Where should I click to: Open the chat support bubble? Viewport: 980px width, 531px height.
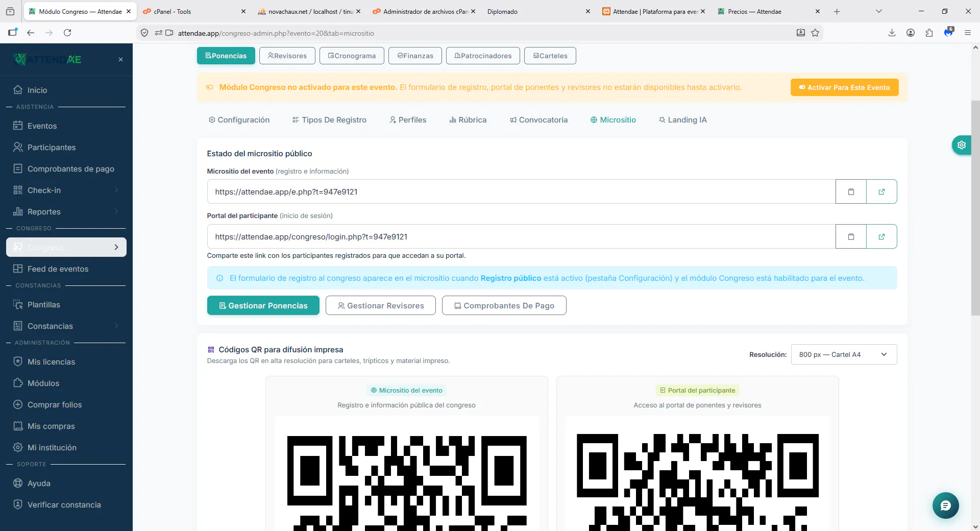[x=945, y=505]
